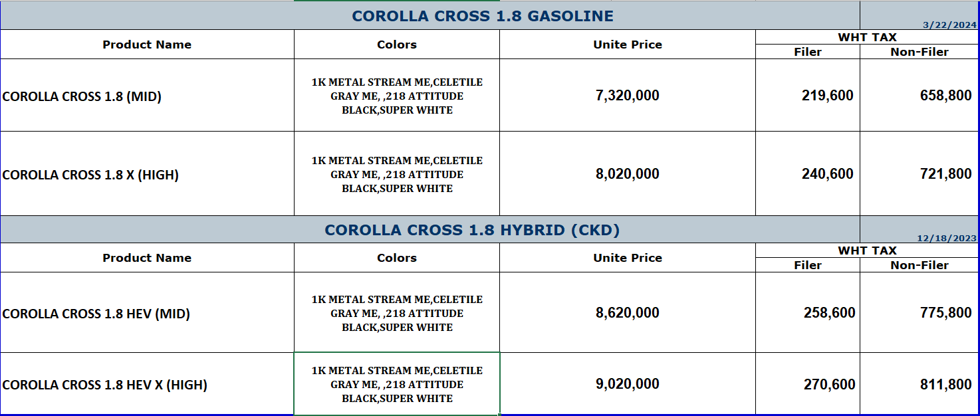
Task: Select the COROLLA CROSS 1.8 HYBRID (CKD) heading
Action: coord(472,230)
